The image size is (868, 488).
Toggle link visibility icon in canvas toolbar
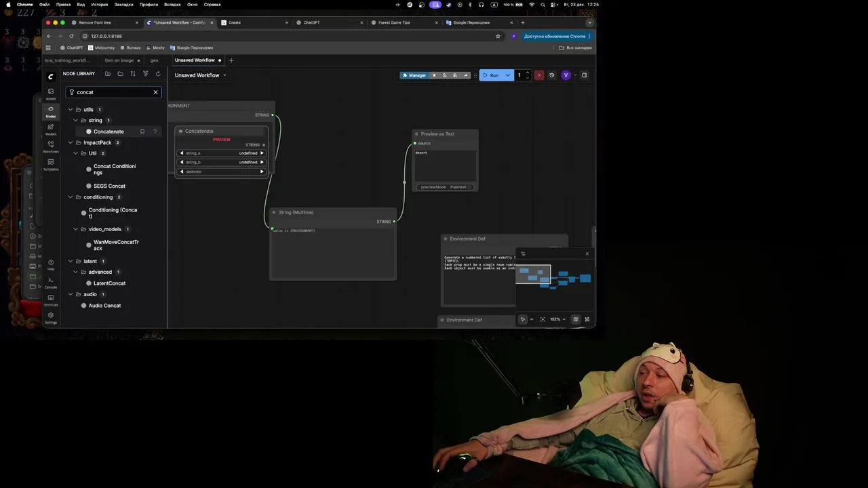click(587, 319)
